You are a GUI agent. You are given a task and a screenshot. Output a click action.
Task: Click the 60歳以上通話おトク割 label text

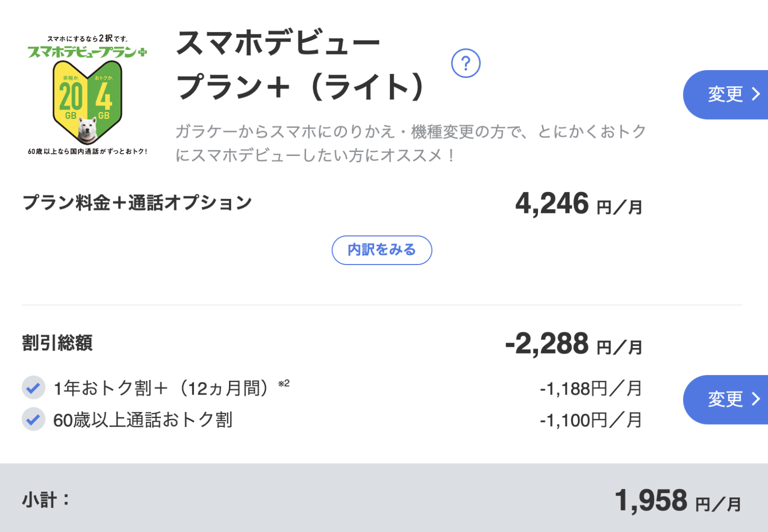pyautogui.click(x=142, y=420)
